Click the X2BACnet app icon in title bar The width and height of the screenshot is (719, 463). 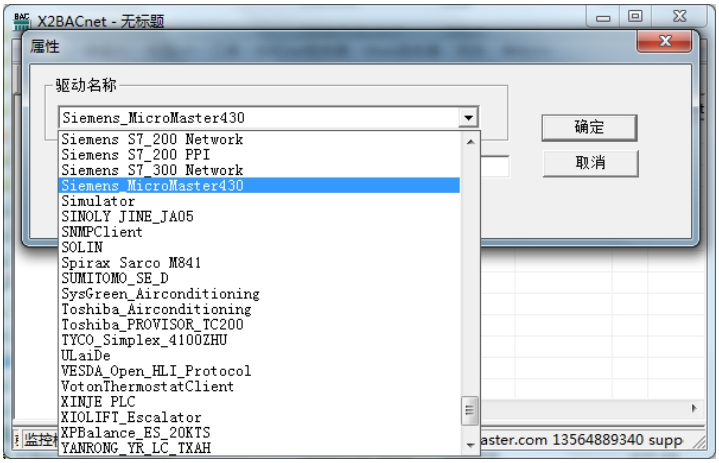pos(22,21)
